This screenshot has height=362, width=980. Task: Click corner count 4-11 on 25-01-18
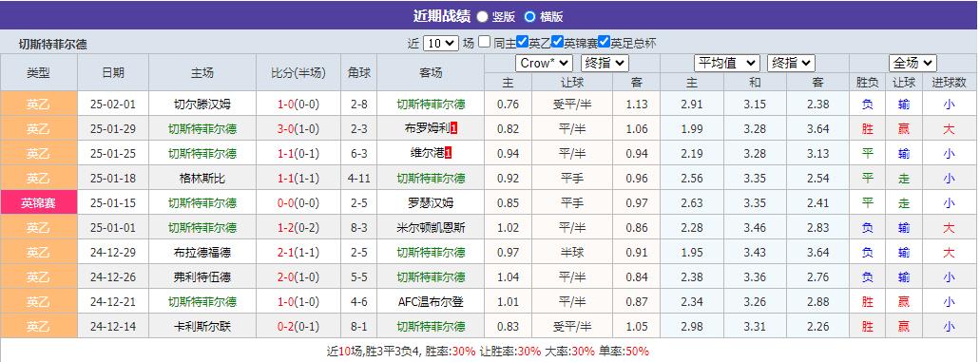(x=358, y=179)
